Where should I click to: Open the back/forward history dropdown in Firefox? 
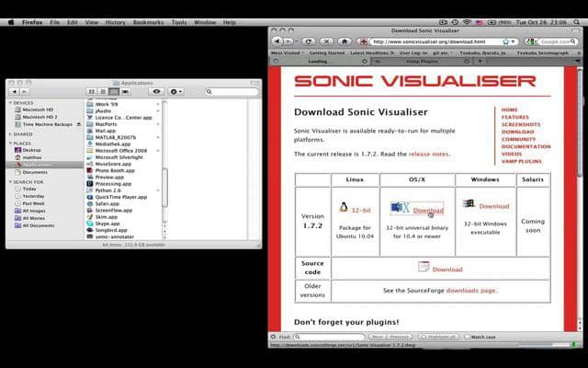tap(296, 41)
